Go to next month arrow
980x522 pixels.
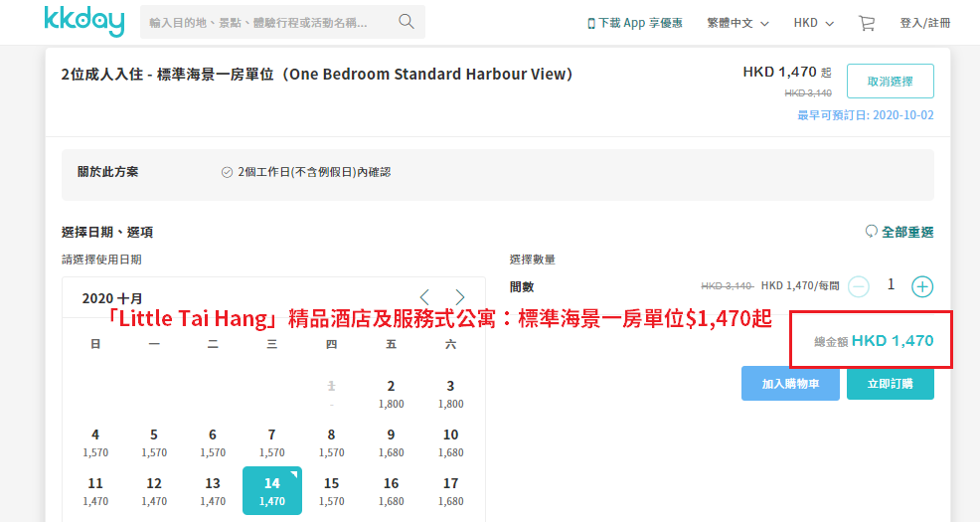click(x=460, y=297)
